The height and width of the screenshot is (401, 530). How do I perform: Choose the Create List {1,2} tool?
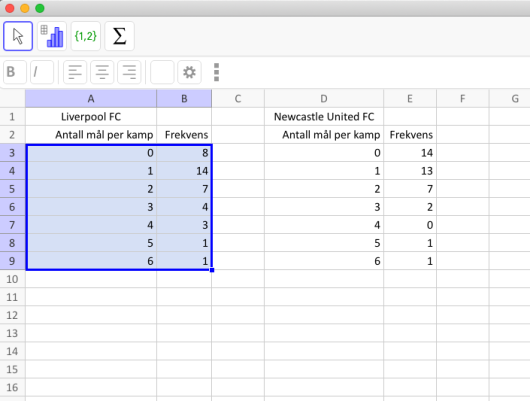tap(86, 36)
